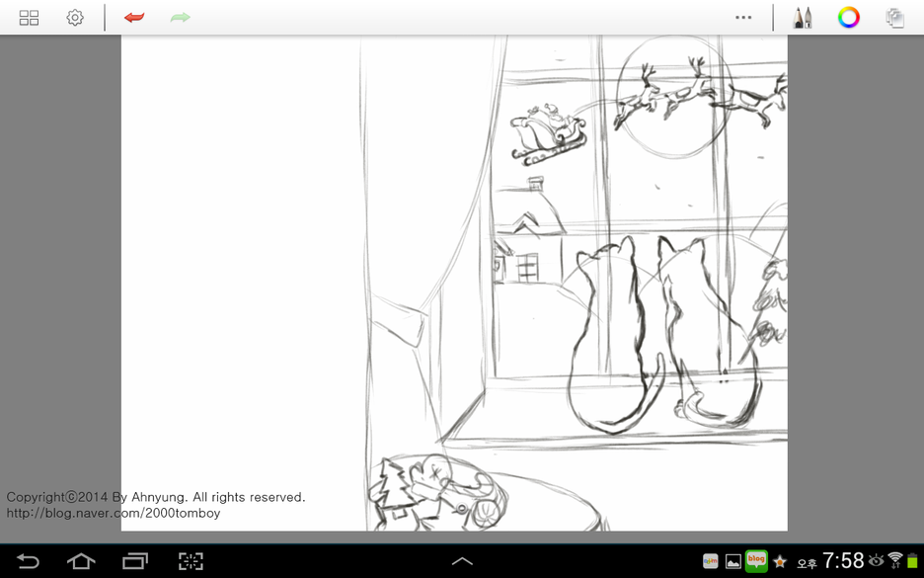Screen dimensions: 924x578
Task: Tap the Android home button
Action: [x=81, y=561]
